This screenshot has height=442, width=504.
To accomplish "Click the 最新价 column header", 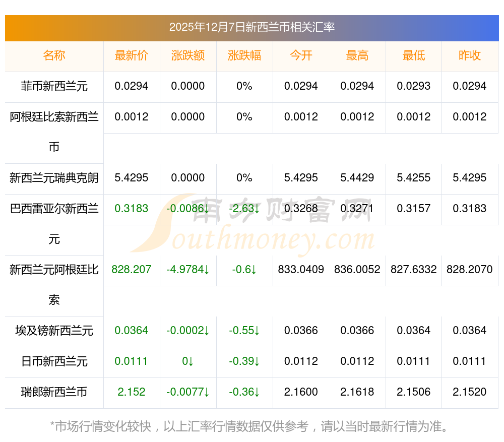I will click(x=132, y=55).
